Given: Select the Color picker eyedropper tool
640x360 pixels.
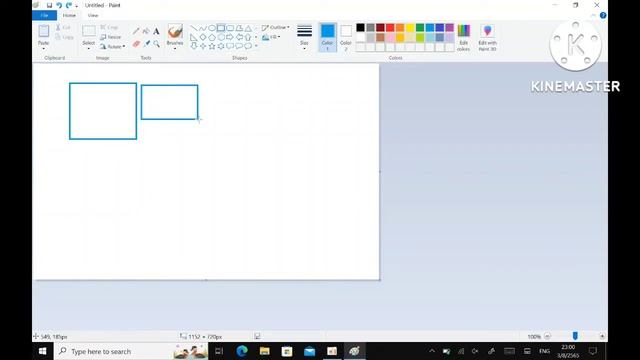Looking at the screenshot, I should pos(146,44).
